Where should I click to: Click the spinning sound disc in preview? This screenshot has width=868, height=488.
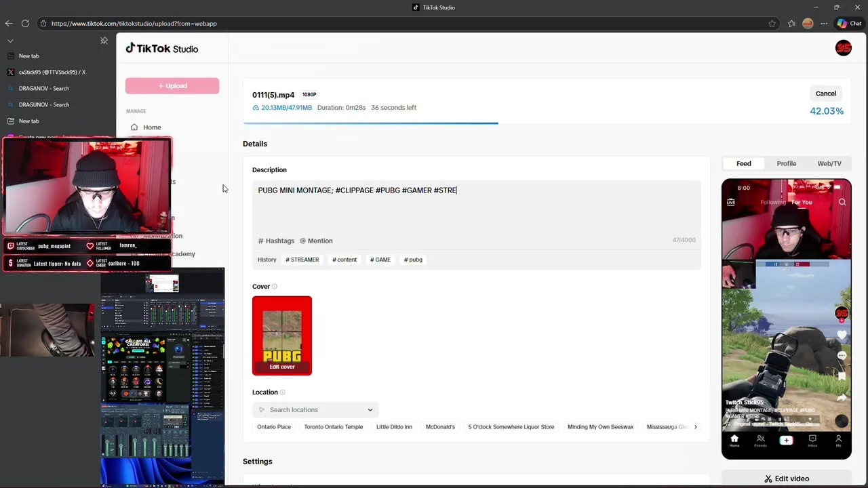point(842,421)
